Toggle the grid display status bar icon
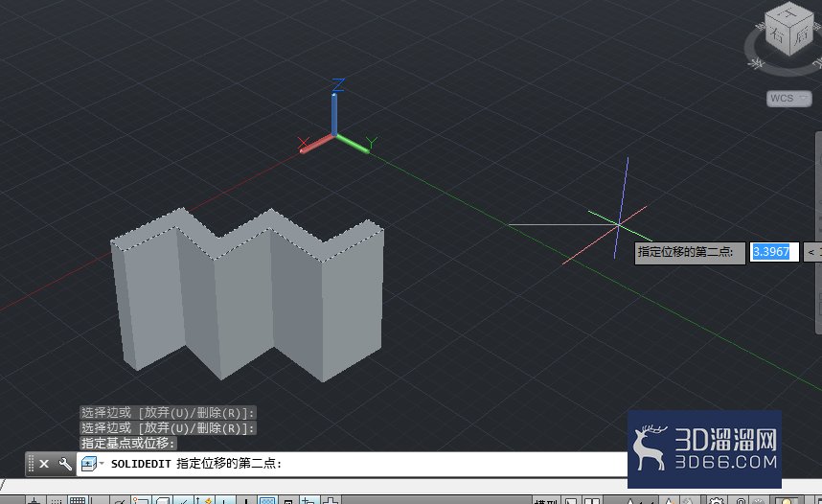The height and width of the screenshot is (504, 822). [x=78, y=501]
